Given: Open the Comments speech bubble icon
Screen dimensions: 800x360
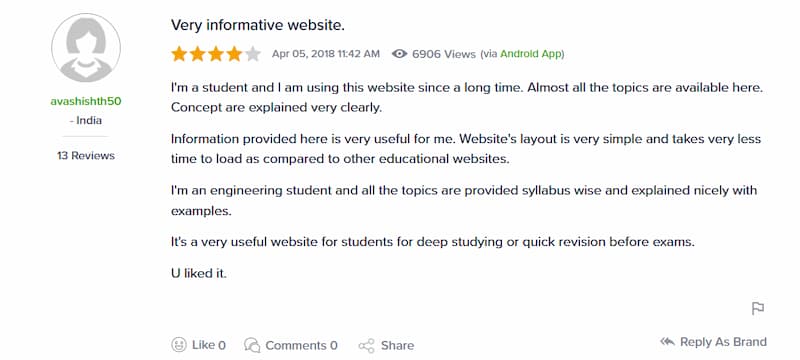Looking at the screenshot, I should point(252,345).
